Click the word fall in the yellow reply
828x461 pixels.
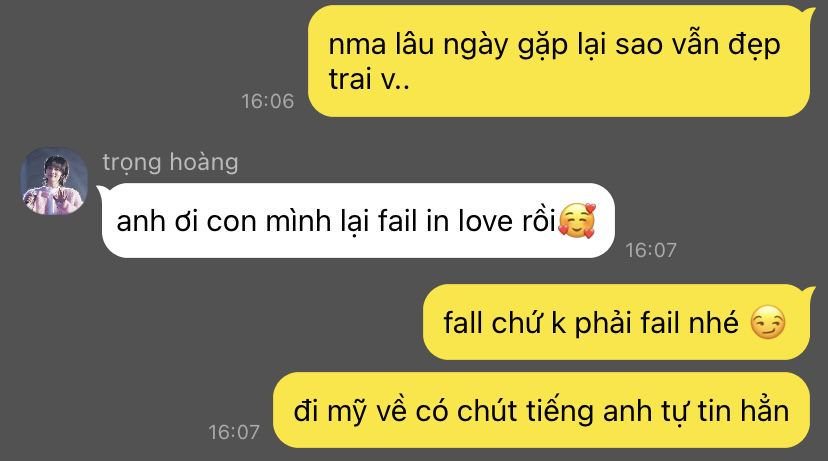(x=463, y=322)
